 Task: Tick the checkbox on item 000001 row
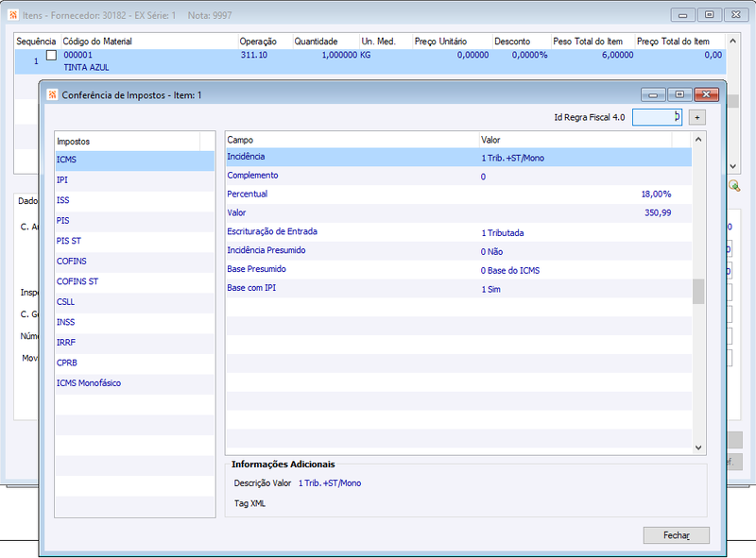51,55
